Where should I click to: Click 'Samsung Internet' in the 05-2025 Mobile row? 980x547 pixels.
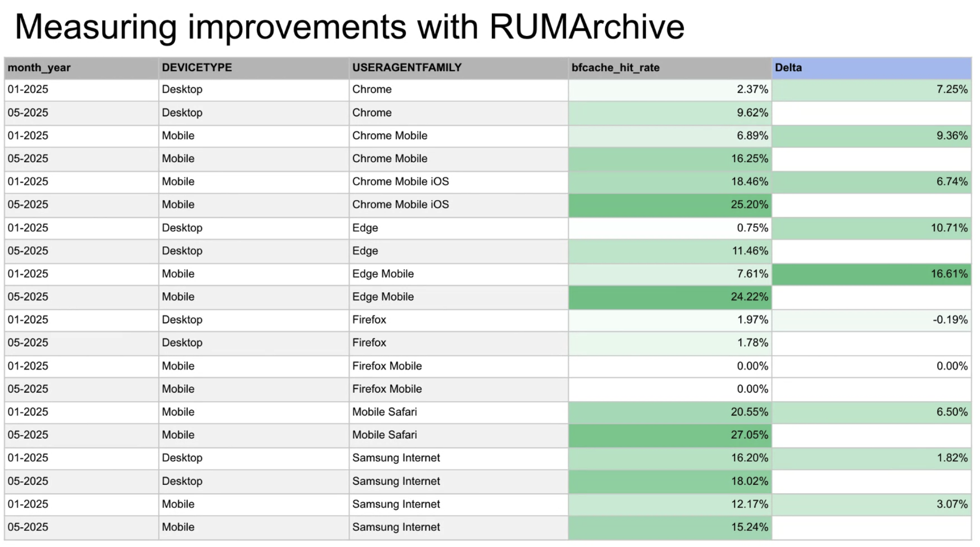396,527
